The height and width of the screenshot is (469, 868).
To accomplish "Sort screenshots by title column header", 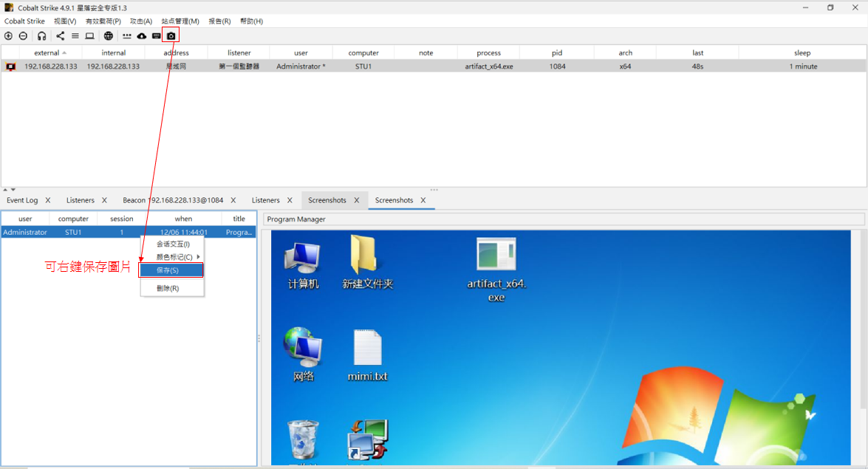I will pyautogui.click(x=239, y=219).
